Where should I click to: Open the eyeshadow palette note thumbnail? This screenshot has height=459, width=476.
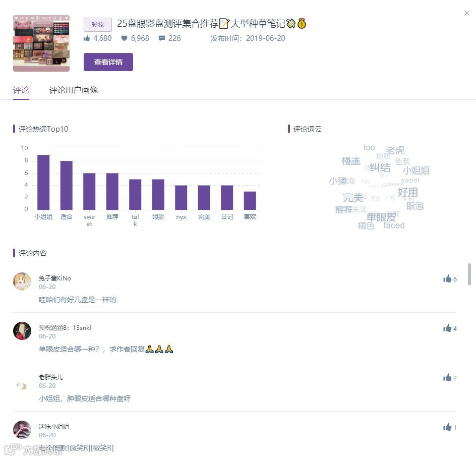pos(41,43)
